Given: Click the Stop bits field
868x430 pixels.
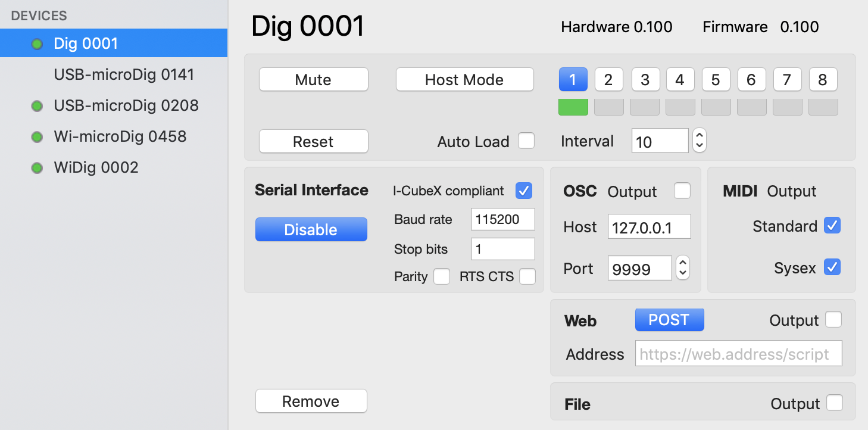Looking at the screenshot, I should (503, 249).
